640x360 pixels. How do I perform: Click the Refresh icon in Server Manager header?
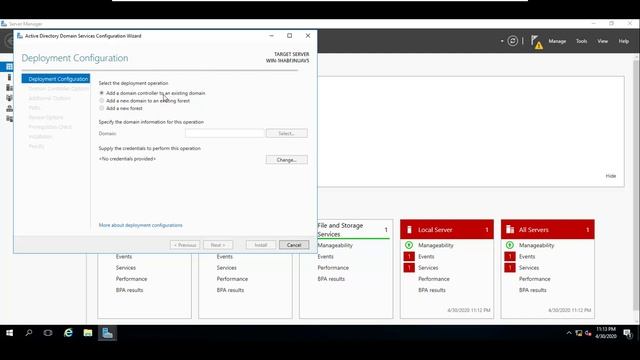tap(513, 41)
